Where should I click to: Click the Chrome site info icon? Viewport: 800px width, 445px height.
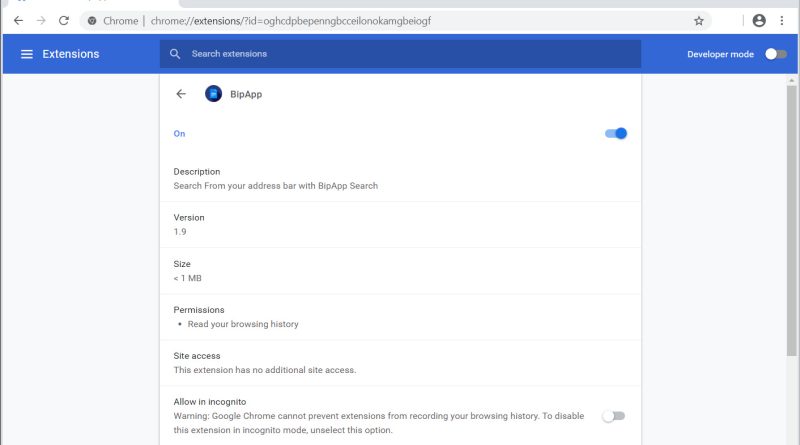tap(92, 20)
